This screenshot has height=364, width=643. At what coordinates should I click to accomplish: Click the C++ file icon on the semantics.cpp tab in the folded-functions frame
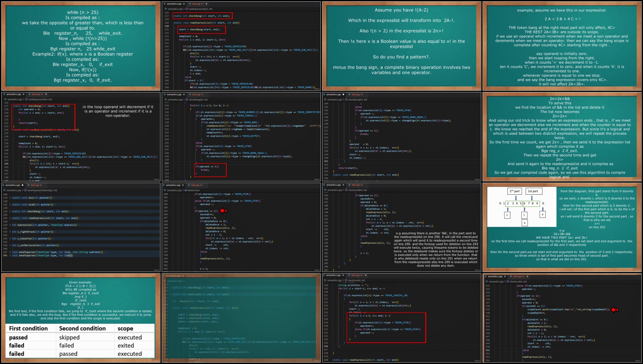tap(4, 185)
